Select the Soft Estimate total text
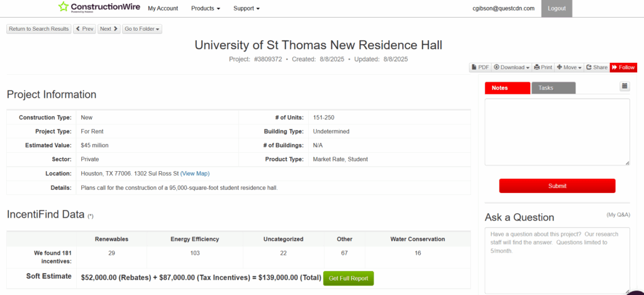644x295 pixels. coord(201,278)
